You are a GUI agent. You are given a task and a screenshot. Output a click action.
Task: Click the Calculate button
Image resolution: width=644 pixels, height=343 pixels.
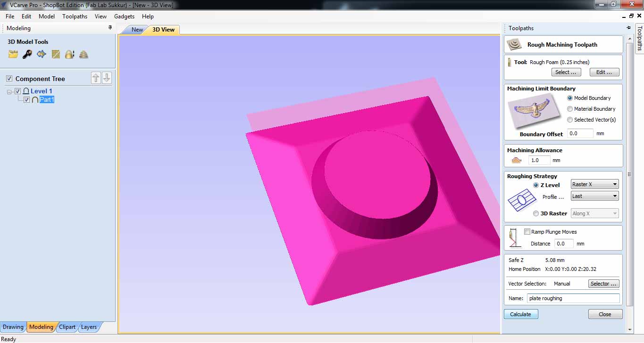(521, 314)
